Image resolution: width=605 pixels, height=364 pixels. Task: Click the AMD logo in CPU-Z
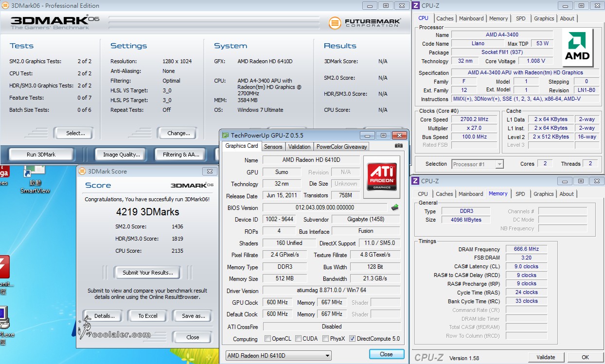pyautogui.click(x=577, y=48)
